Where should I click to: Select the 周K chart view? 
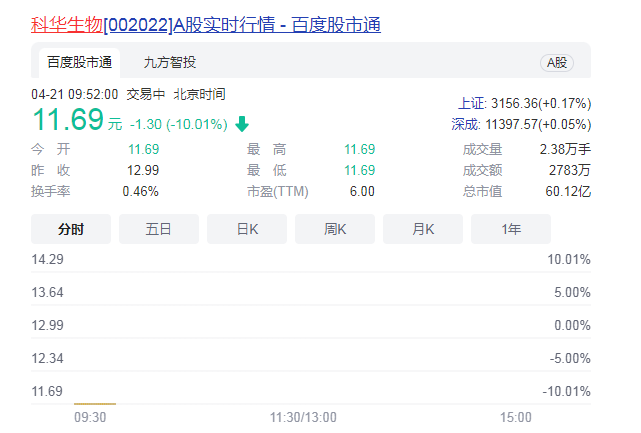tap(335, 229)
